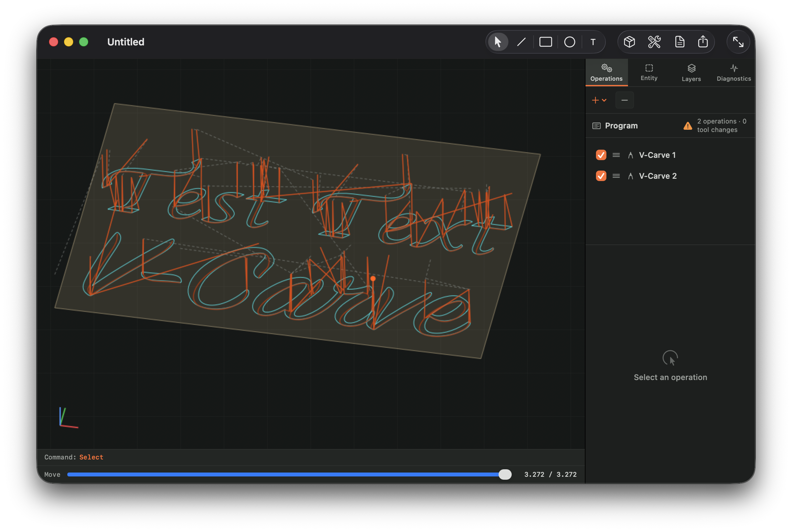Switch to the Entity tab
Viewport: 792px width, 532px height.
pos(649,72)
